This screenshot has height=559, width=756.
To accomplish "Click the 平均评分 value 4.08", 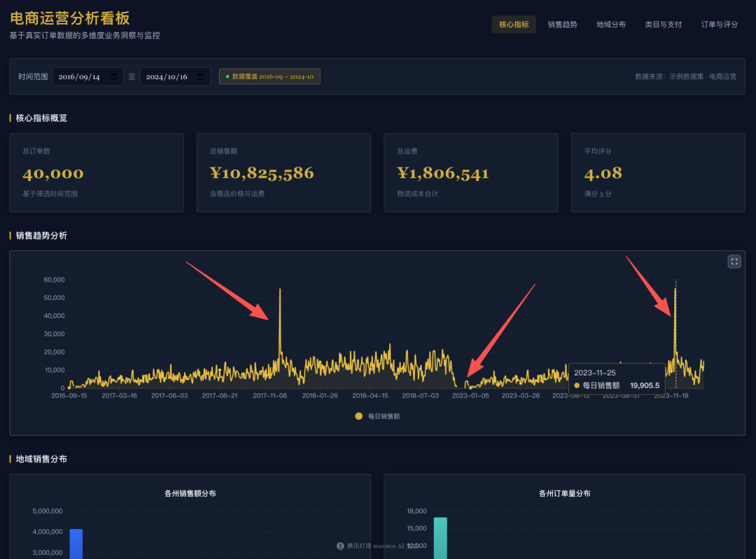I will pos(603,173).
